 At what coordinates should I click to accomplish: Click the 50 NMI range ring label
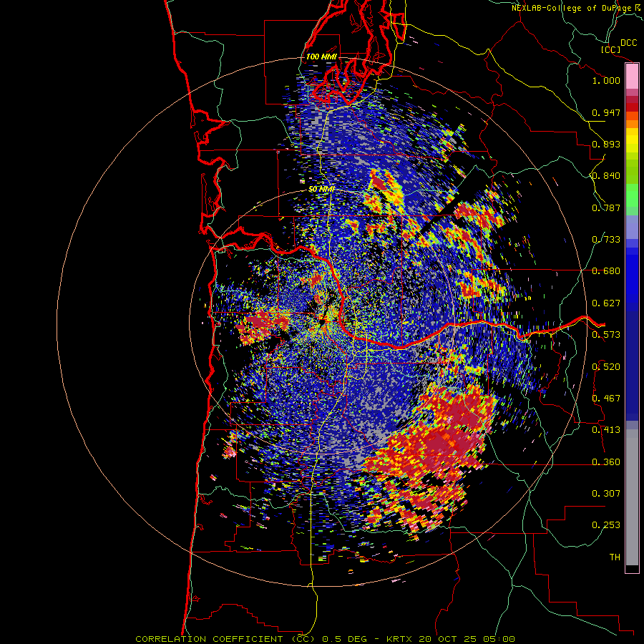321,190
